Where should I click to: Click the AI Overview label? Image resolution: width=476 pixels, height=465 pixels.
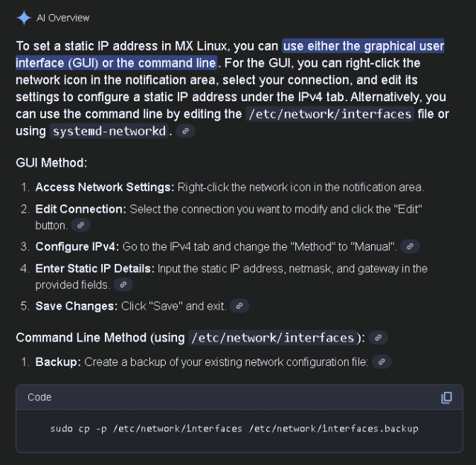pos(63,17)
